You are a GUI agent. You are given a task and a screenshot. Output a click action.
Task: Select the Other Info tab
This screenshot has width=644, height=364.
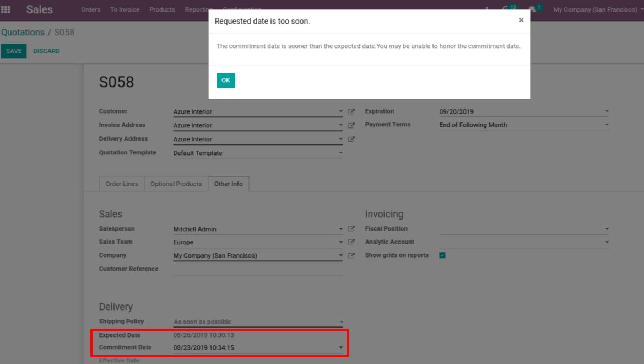coord(229,184)
